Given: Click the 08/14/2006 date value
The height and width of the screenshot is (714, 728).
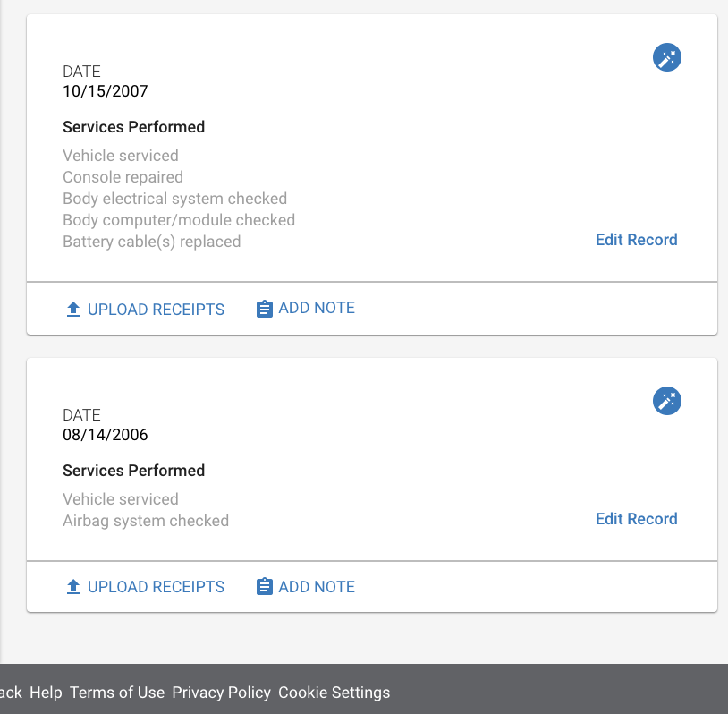Looking at the screenshot, I should (106, 435).
